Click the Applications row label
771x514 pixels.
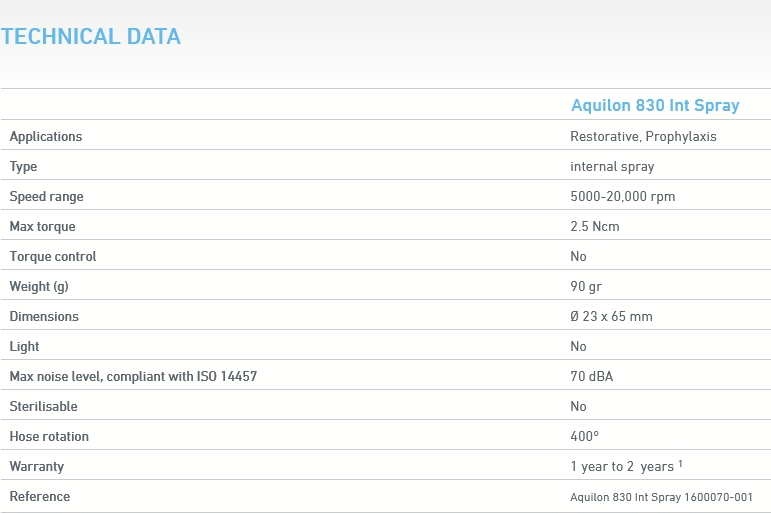pos(46,136)
